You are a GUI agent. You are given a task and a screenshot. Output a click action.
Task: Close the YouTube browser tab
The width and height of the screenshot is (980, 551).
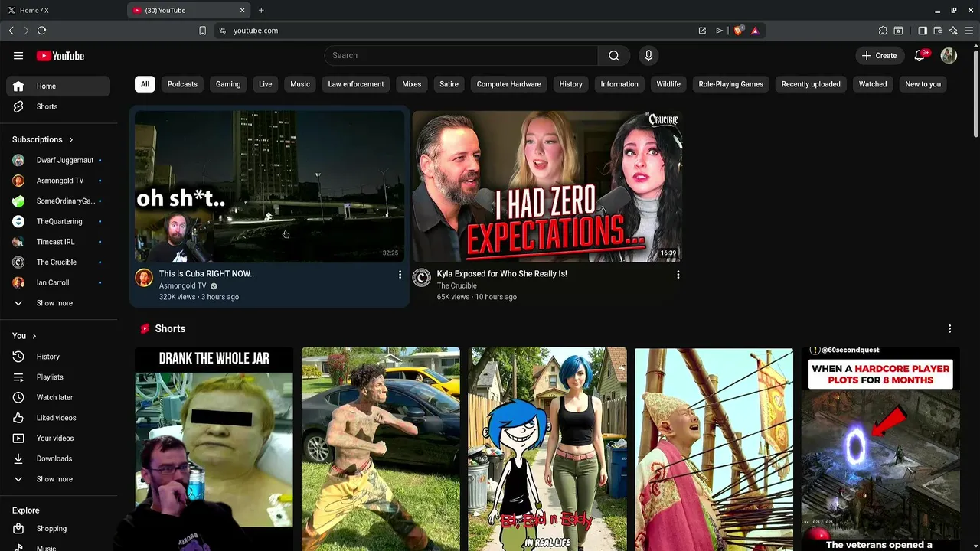pyautogui.click(x=243, y=10)
